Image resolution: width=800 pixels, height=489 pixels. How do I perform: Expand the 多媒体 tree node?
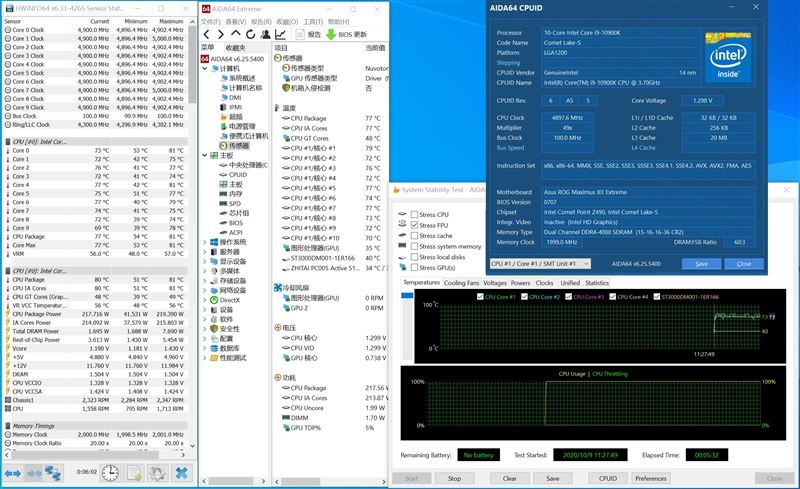click(x=205, y=271)
